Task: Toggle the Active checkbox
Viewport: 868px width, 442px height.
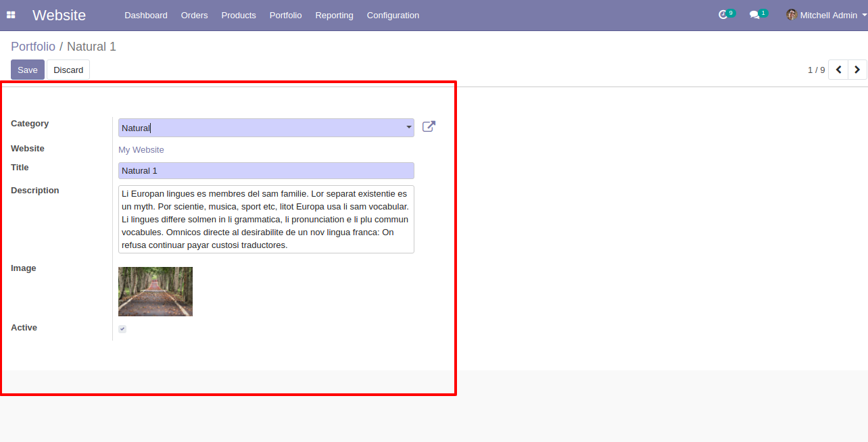Action: pyautogui.click(x=122, y=329)
